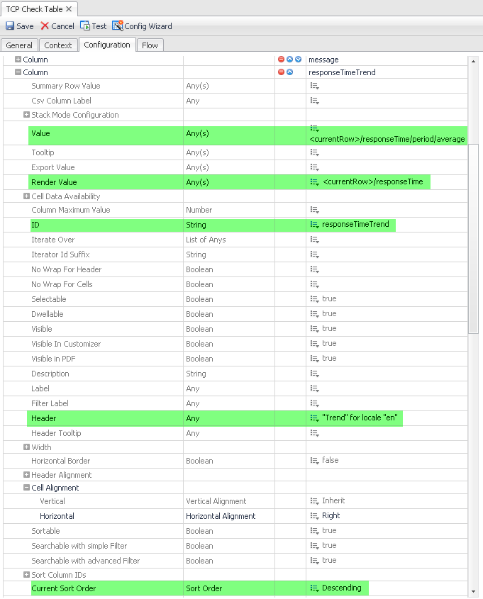Switch to the General tab
This screenshot has width=483, height=599.
19,45
